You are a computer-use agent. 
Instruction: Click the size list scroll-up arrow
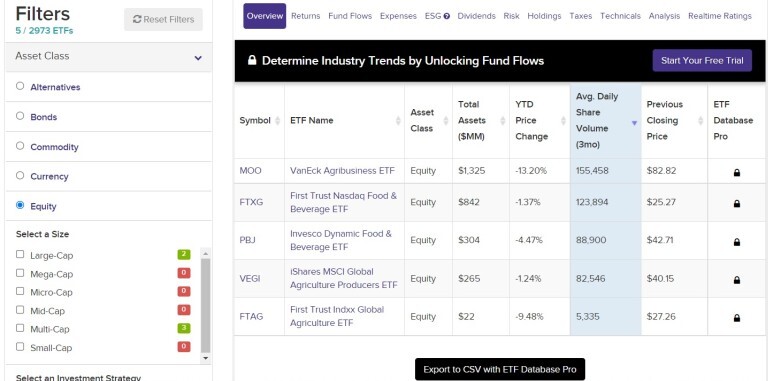coord(206,253)
